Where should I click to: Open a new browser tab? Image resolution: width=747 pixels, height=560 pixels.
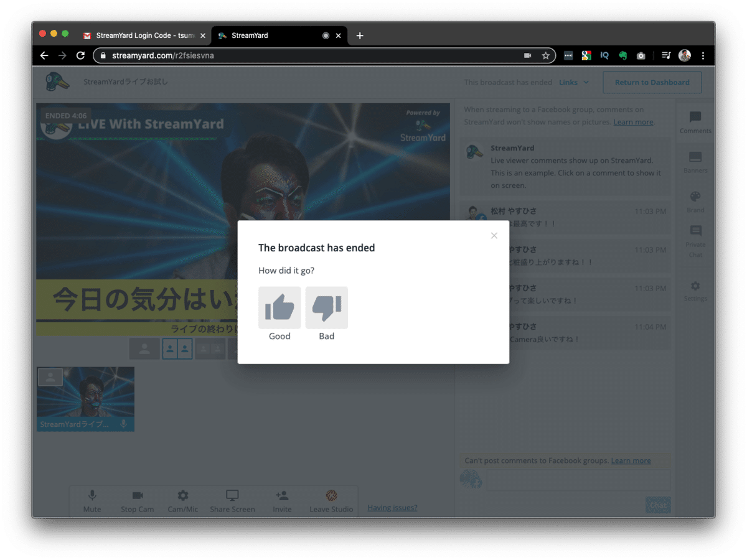point(360,35)
